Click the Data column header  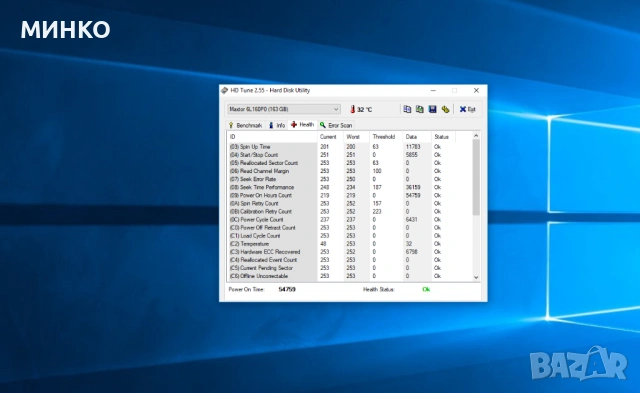coord(417,137)
